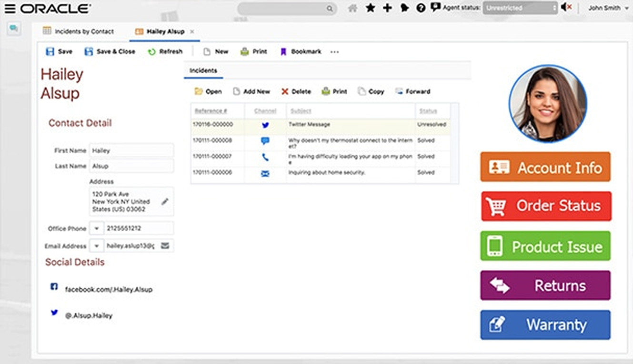The image size is (633, 364).
Task: Open the John Smith user menu
Action: point(608,8)
